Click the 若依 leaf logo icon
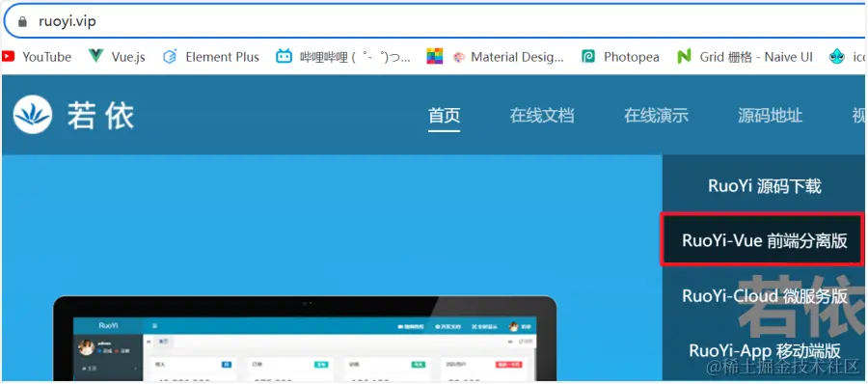 [x=33, y=115]
